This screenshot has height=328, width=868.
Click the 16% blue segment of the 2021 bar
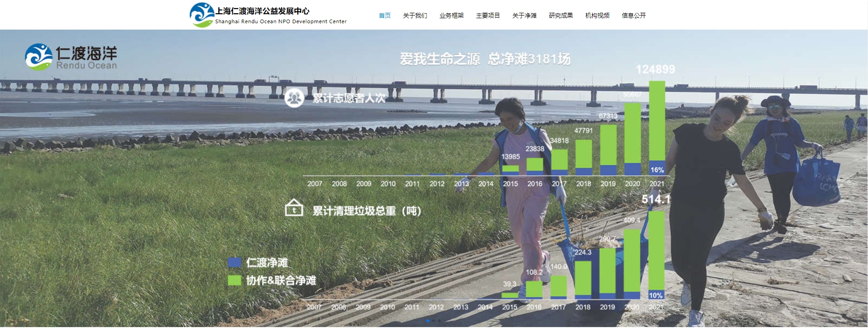pyautogui.click(x=657, y=168)
